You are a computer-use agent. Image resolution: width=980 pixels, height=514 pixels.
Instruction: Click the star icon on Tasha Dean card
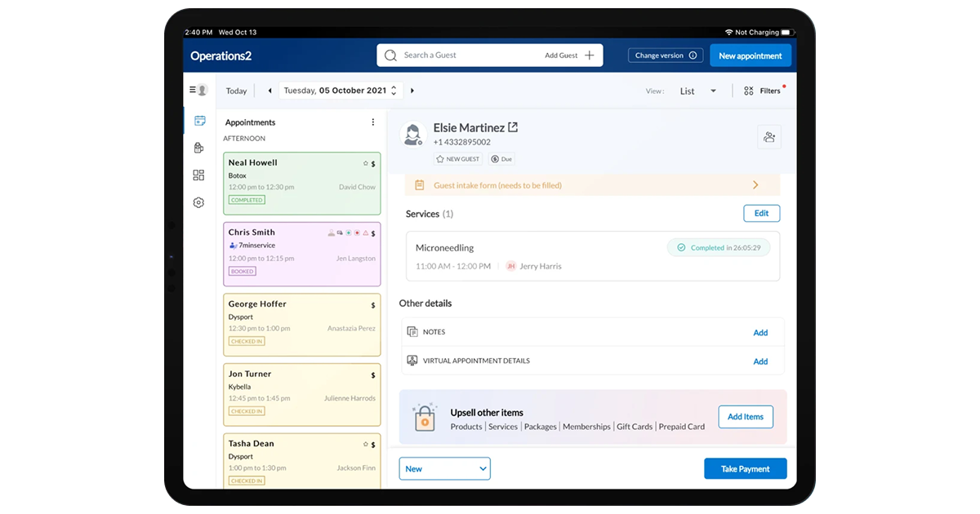365,445
